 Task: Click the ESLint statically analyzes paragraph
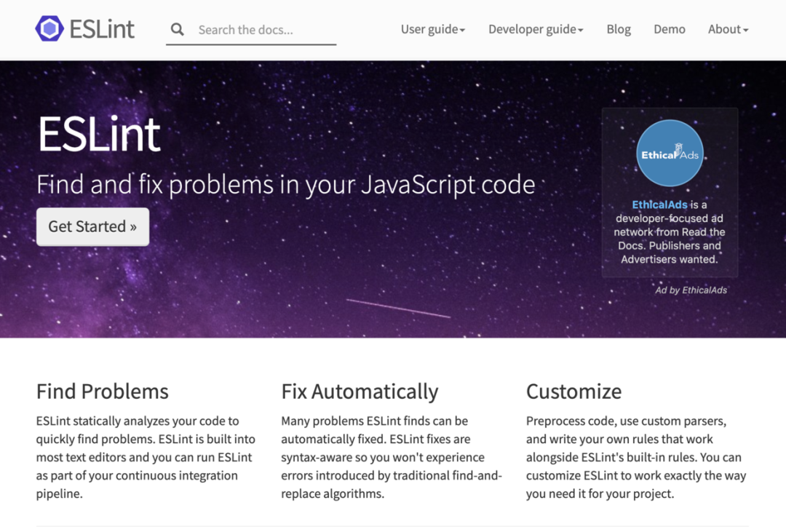(146, 457)
